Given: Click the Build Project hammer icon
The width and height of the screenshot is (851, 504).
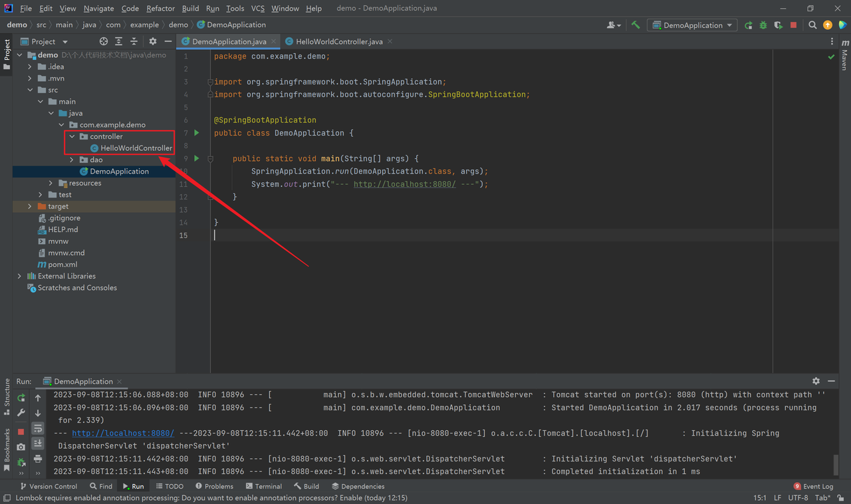Looking at the screenshot, I should pyautogui.click(x=636, y=25).
